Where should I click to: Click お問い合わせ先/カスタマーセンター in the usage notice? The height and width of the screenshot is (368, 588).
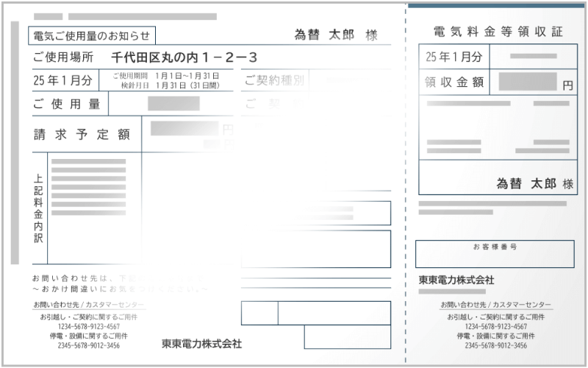[x=89, y=305]
